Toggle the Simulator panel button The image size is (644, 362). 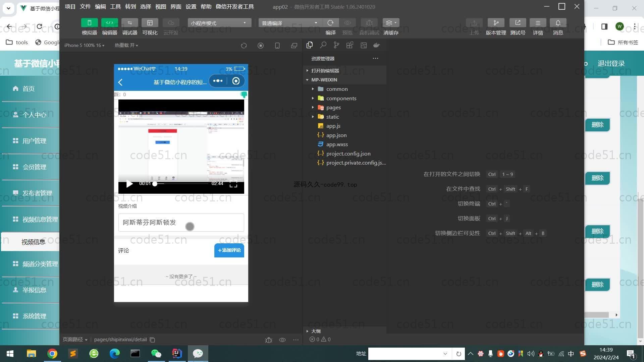tap(89, 23)
